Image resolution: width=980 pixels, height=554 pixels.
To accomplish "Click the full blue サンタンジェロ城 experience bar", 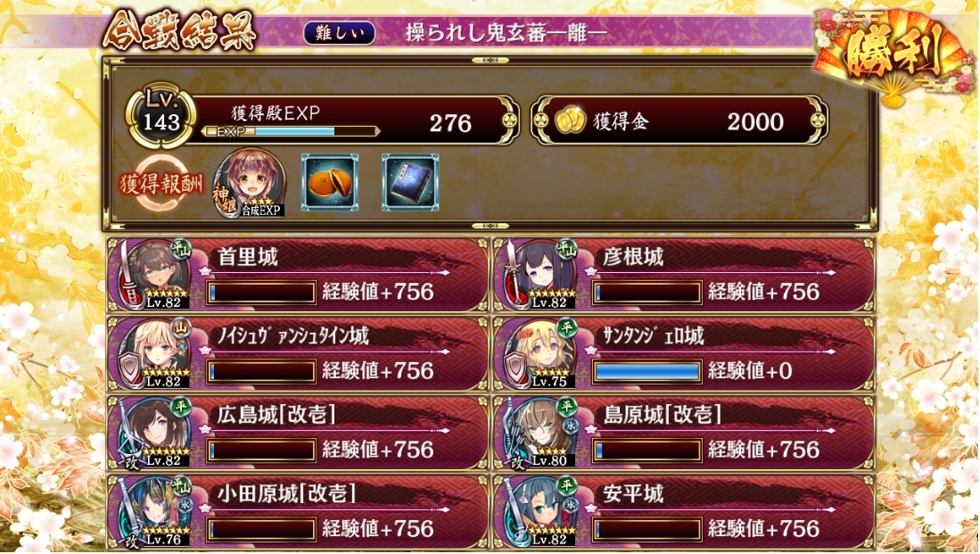I will coord(646,371).
